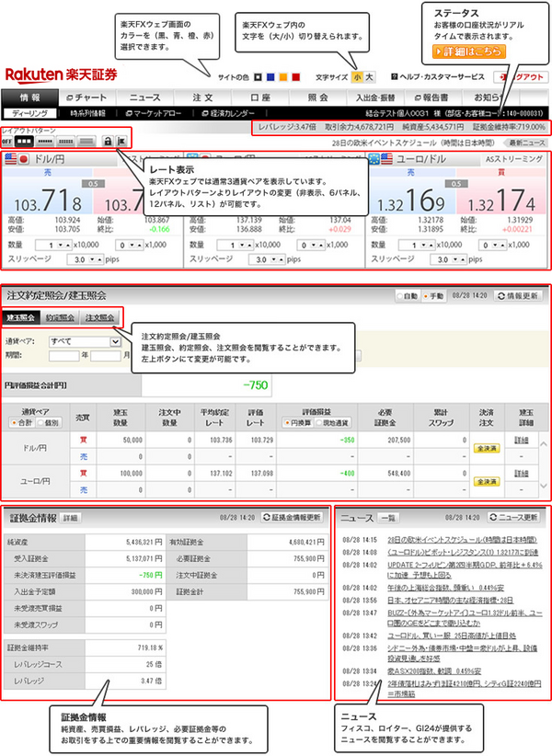Adjust middle panel quantity x10,000 stepper
Image resolution: width=552 pixels, height=756 pixels.
pos(236,246)
